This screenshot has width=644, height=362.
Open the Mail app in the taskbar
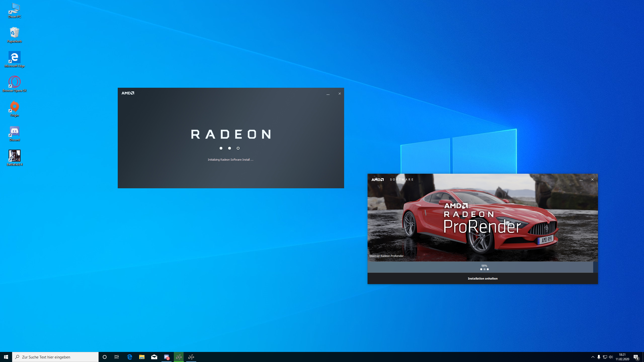[x=154, y=357]
